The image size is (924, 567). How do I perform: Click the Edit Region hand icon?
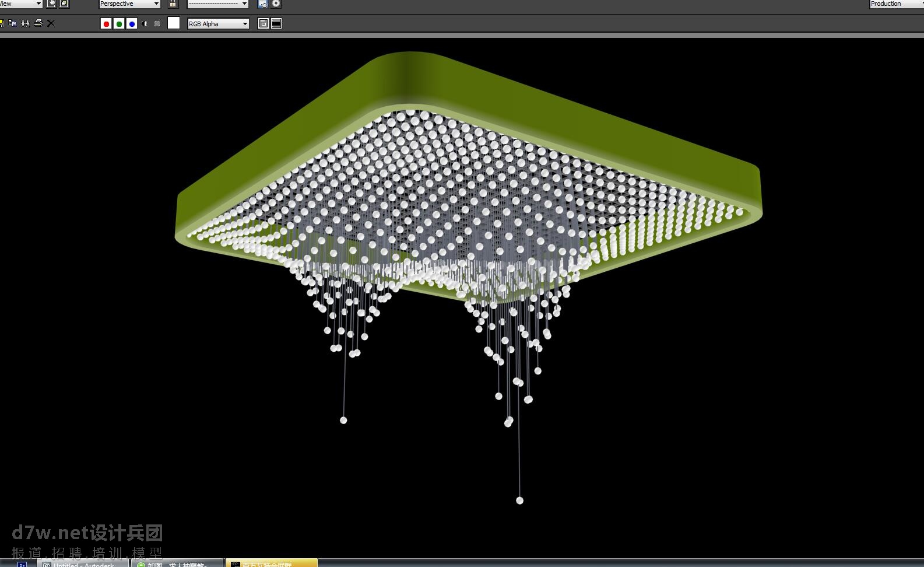coord(51,3)
